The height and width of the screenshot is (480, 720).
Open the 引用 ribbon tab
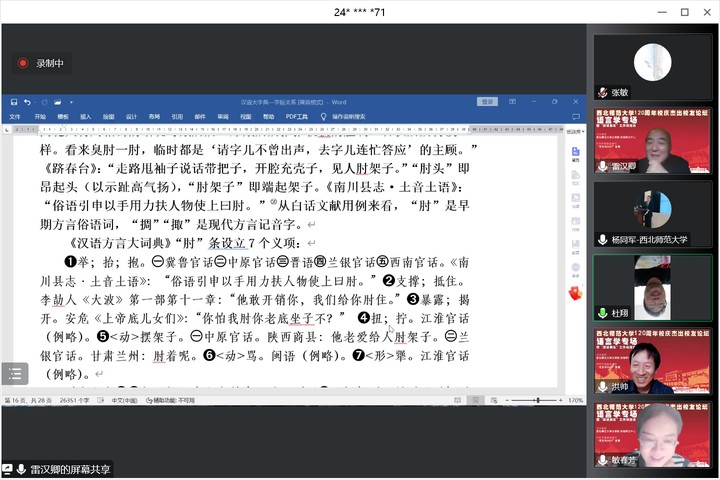coord(177,117)
